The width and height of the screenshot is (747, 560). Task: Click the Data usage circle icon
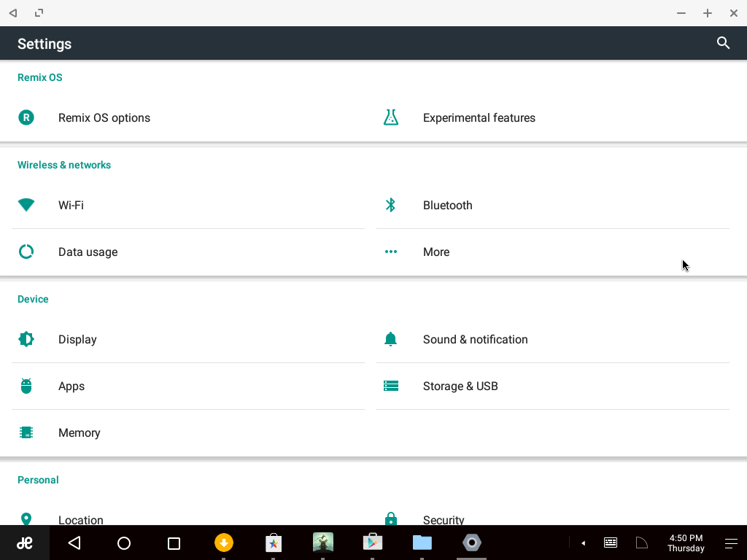tap(26, 252)
